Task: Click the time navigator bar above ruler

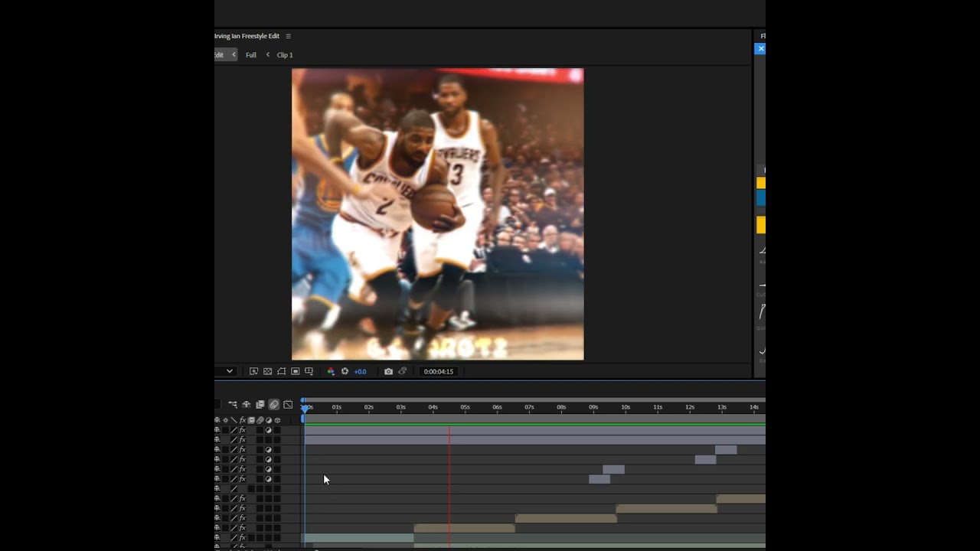Action: 534,399
